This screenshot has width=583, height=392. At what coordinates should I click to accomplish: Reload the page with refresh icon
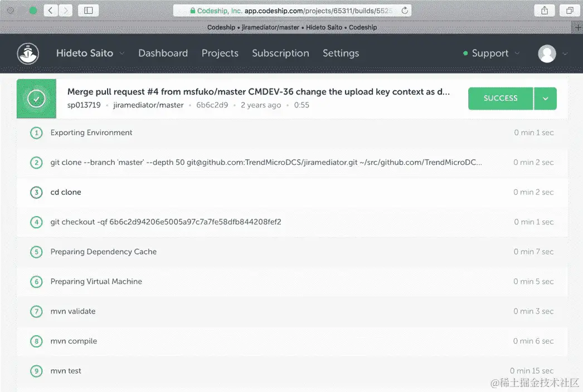click(x=405, y=11)
